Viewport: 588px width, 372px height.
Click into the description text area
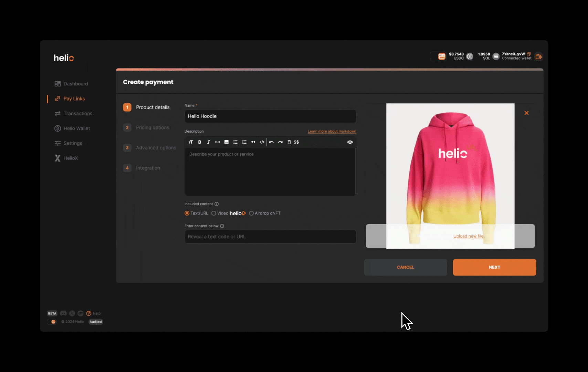coord(270,172)
